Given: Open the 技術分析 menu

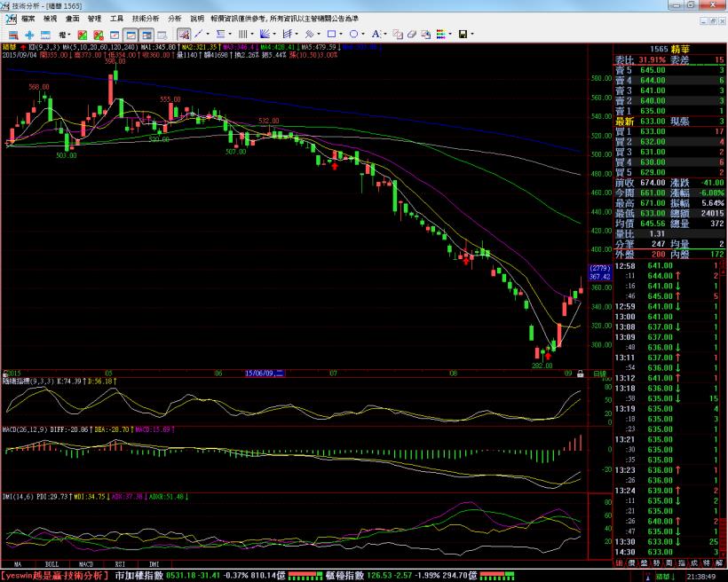Looking at the screenshot, I should pyautogui.click(x=146, y=18).
